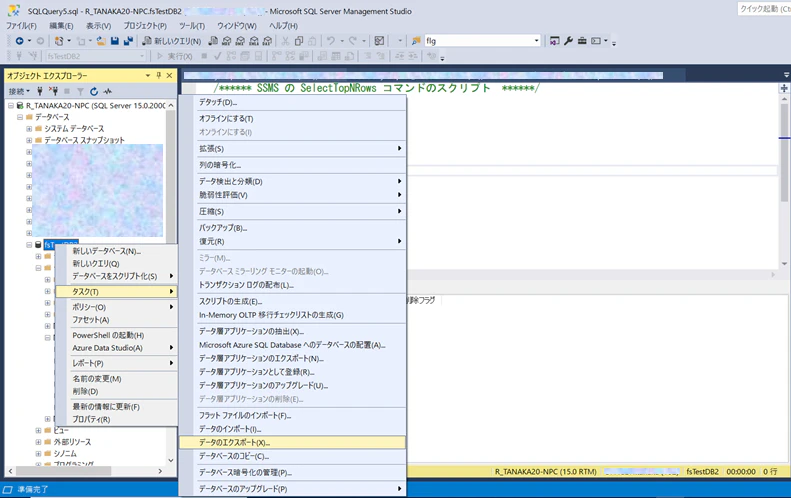Open Object Explorer window position dropdown
The width and height of the screenshot is (791, 498).
148,75
